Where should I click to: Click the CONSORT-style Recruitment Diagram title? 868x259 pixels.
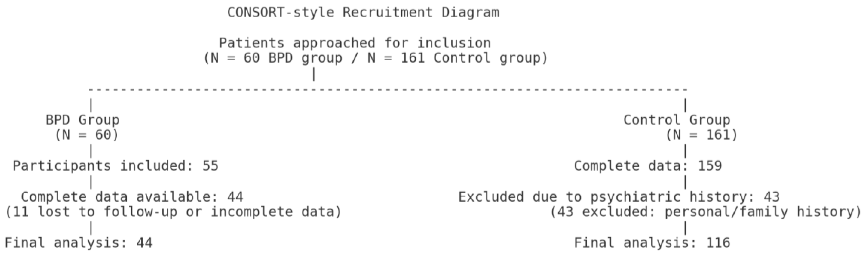pyautogui.click(x=363, y=13)
